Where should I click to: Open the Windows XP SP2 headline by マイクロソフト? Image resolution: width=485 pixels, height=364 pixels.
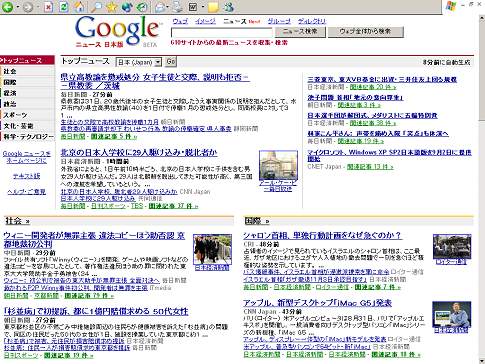coord(389,156)
